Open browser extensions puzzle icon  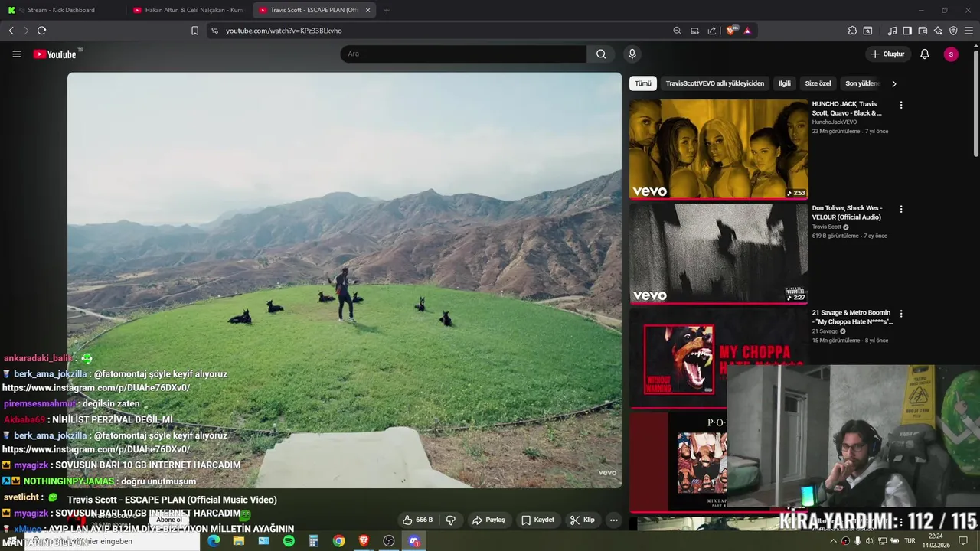tap(852, 31)
